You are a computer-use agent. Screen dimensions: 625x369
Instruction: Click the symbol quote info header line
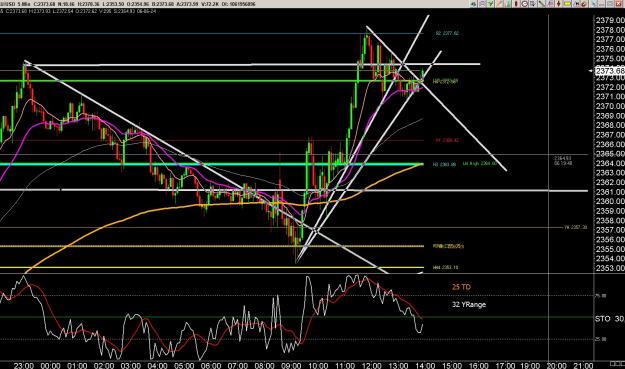128,4
